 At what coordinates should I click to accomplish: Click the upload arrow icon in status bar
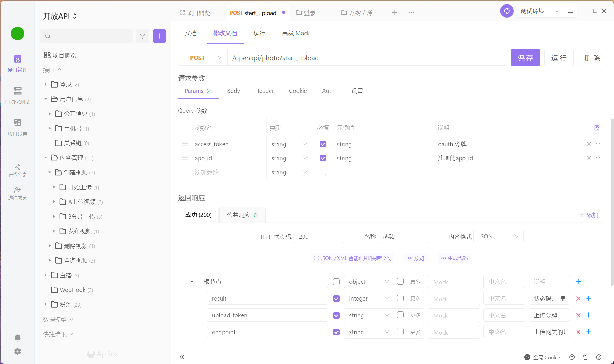572,357
